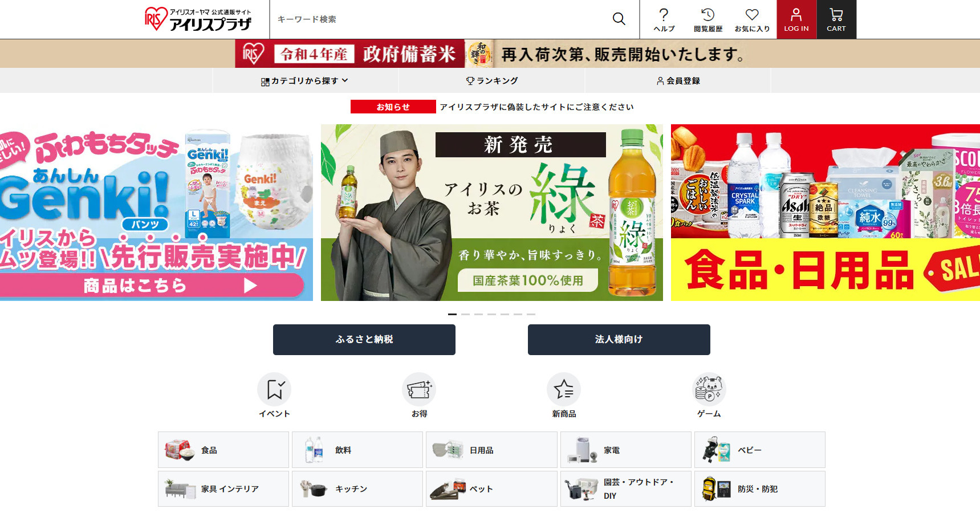Click the search magnifier icon
Viewport: 980px width, 513px height.
[619, 19]
